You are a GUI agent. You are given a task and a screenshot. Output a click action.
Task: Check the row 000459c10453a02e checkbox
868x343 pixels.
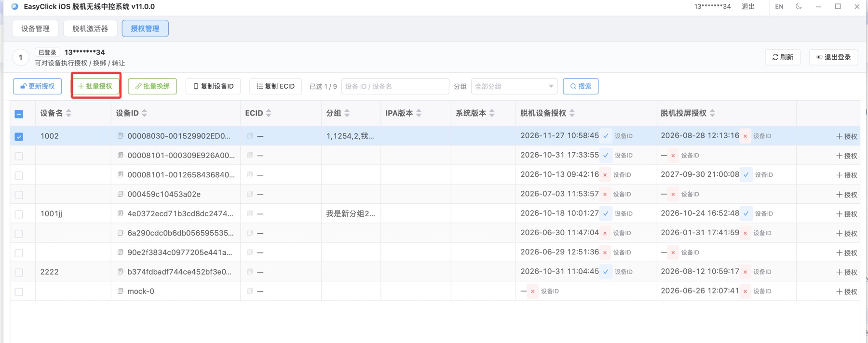[x=19, y=195]
